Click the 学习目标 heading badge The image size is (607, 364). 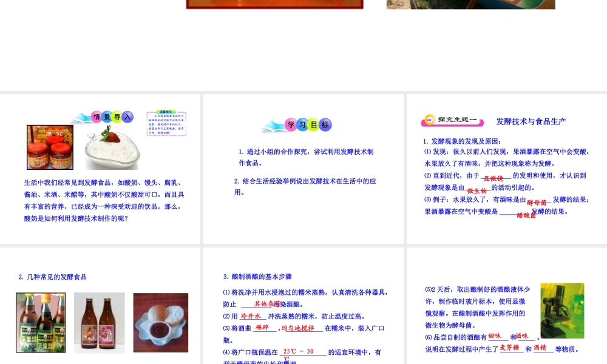pyautogui.click(x=297, y=125)
